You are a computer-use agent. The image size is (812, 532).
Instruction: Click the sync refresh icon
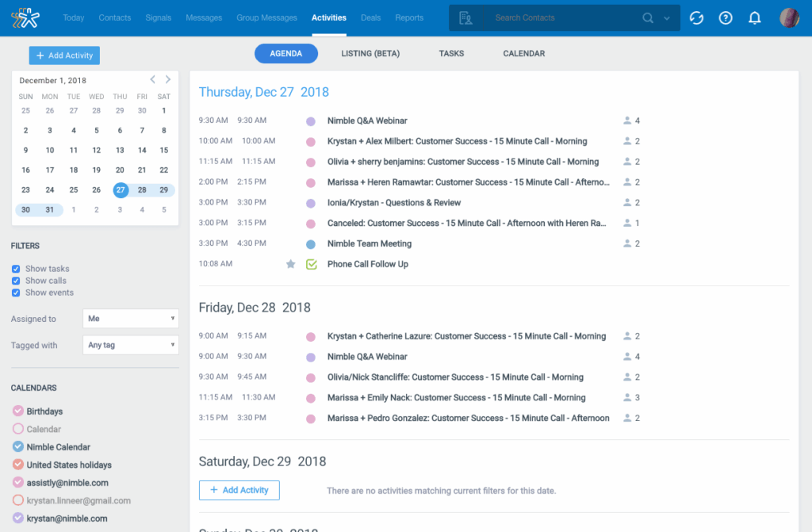[696, 17]
